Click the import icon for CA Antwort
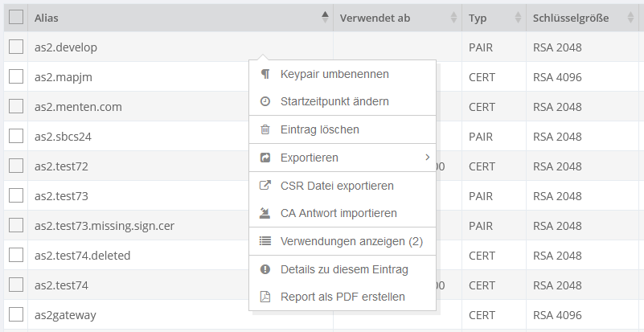 click(265, 213)
